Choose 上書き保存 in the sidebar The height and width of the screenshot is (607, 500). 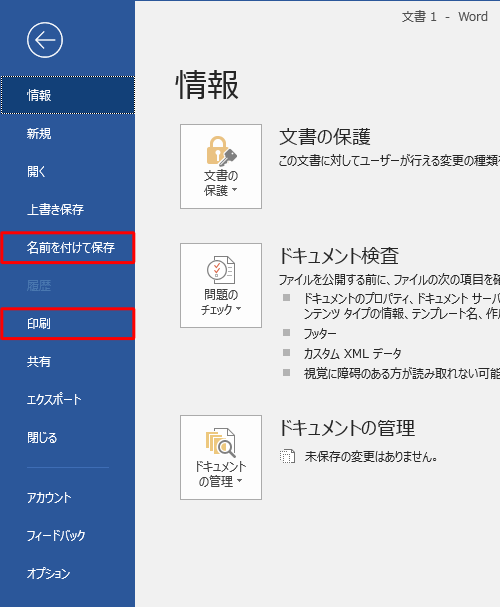pyautogui.click(x=68, y=209)
